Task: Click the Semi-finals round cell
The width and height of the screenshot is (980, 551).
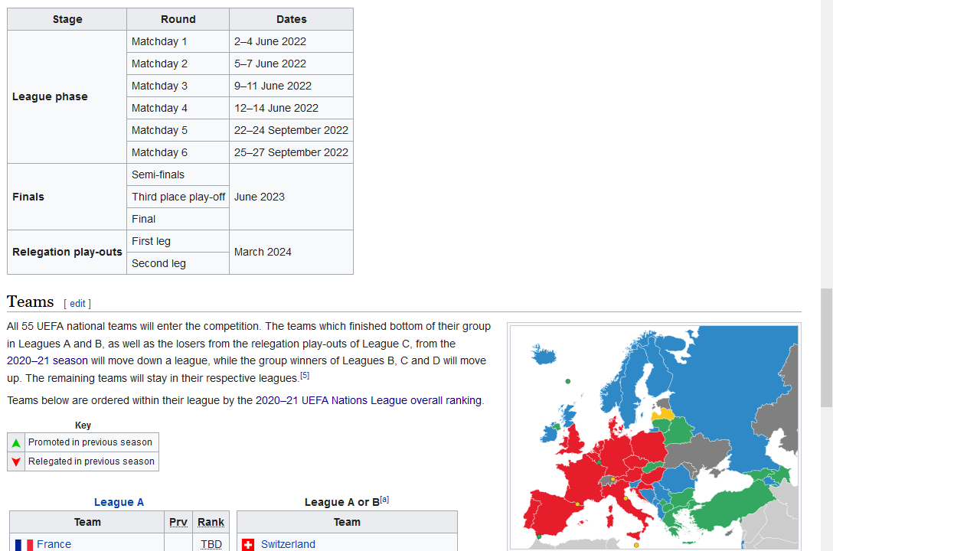Action: (178, 174)
